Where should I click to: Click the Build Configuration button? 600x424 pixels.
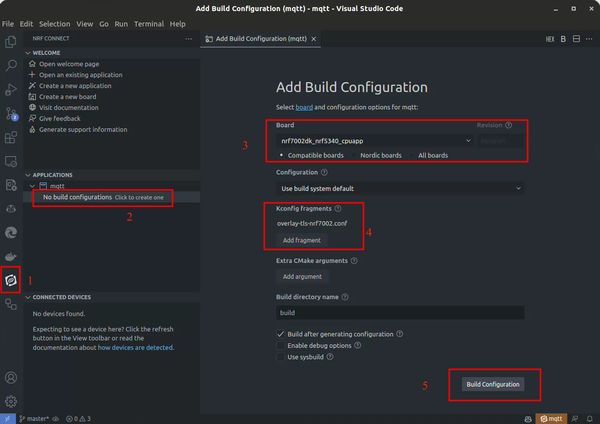point(493,384)
